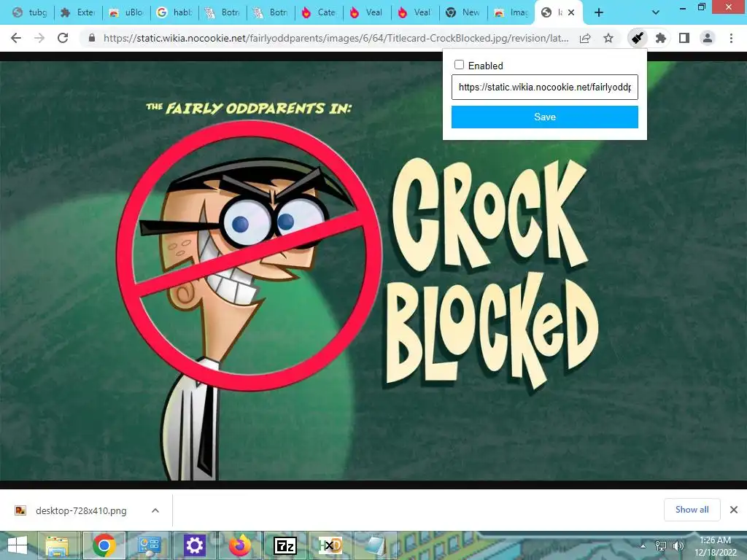Screen dimensions: 747x560
Task: Switch to the first Botn tab
Action: (222, 13)
